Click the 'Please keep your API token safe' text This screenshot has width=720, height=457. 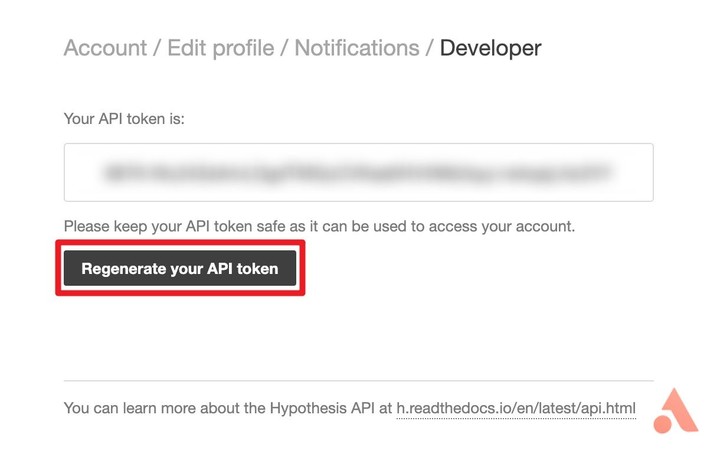pyautogui.click(x=319, y=226)
